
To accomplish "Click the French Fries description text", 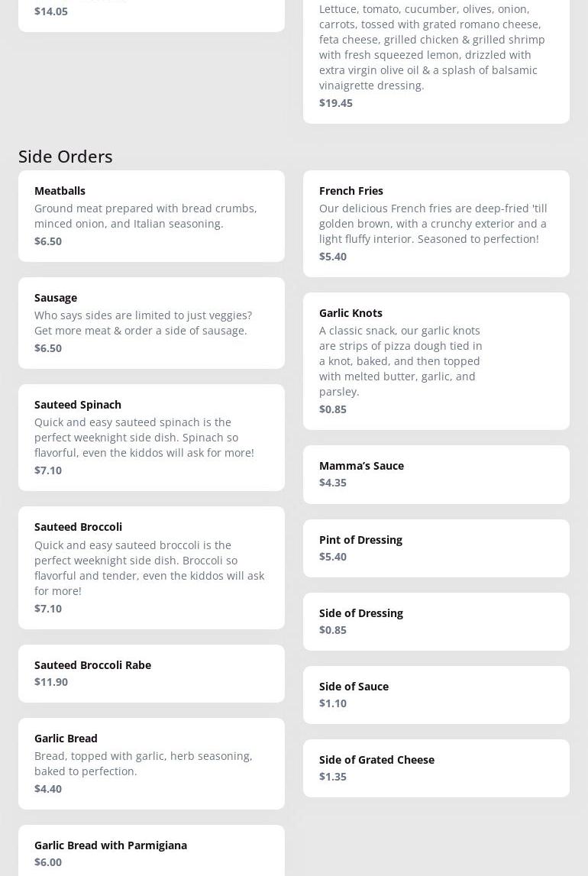I will 433,223.
